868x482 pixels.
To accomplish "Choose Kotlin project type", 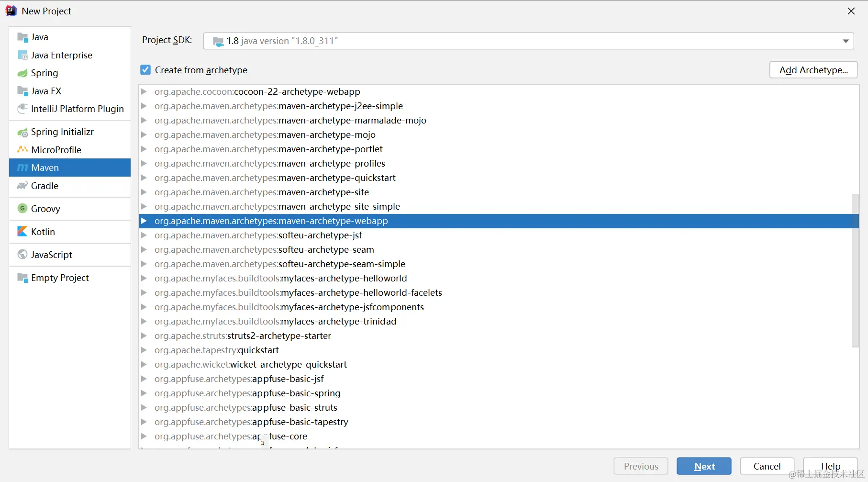I will point(70,232).
